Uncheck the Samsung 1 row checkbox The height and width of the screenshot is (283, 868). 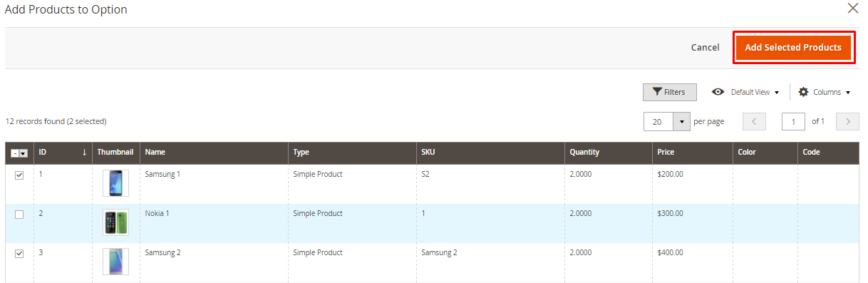[x=19, y=175]
